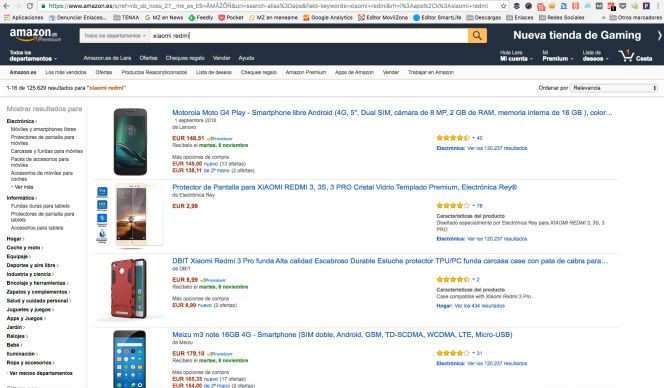This screenshot has height=388, width=664.
Task: Click the red gift extension icon
Action: tap(541, 6)
